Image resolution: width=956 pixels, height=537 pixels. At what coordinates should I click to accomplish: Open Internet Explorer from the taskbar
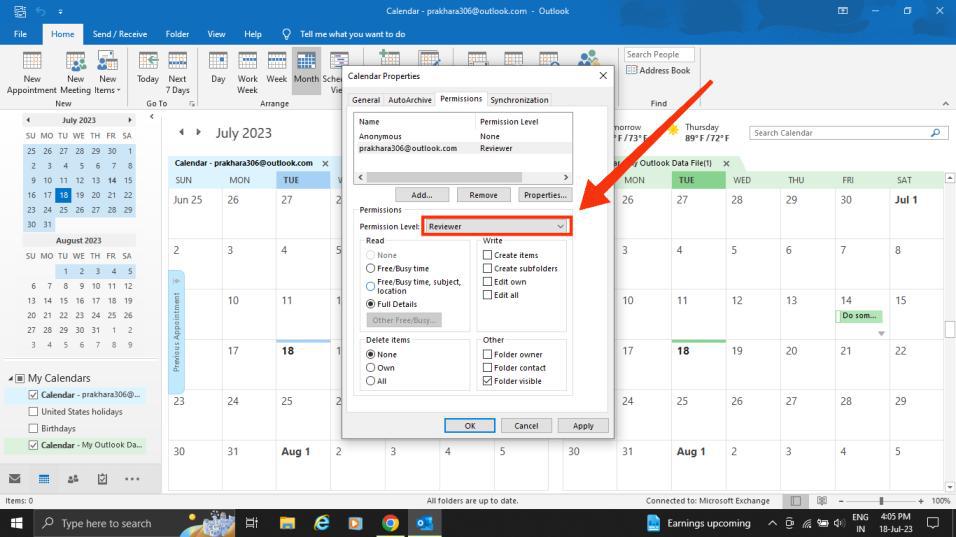point(321,523)
